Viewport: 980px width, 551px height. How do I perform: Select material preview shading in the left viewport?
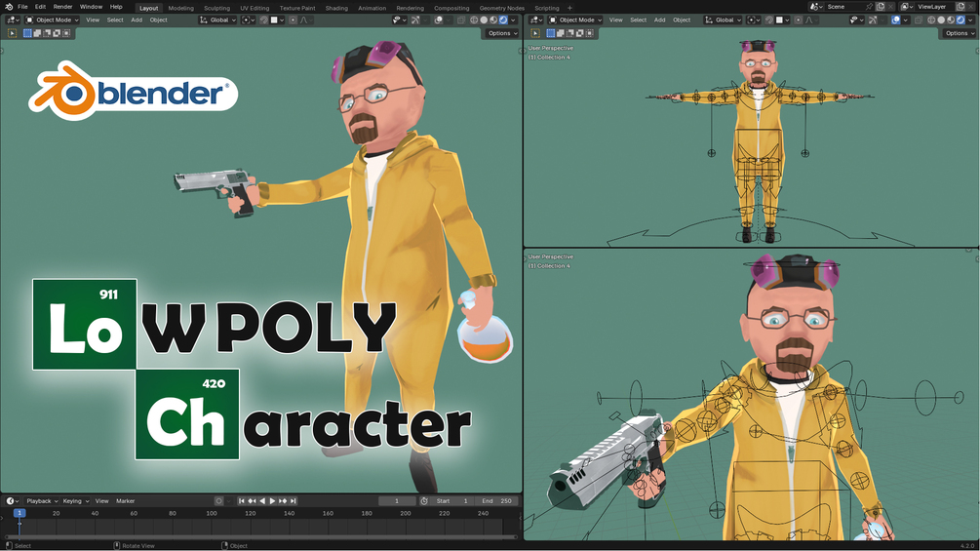pos(493,20)
